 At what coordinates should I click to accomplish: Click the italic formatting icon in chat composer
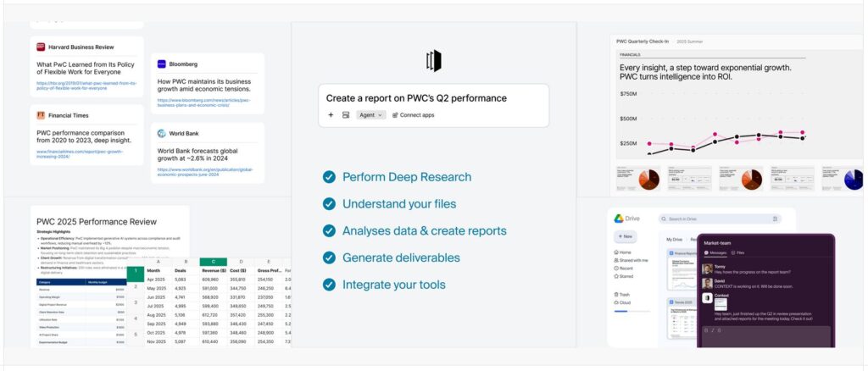click(712, 330)
